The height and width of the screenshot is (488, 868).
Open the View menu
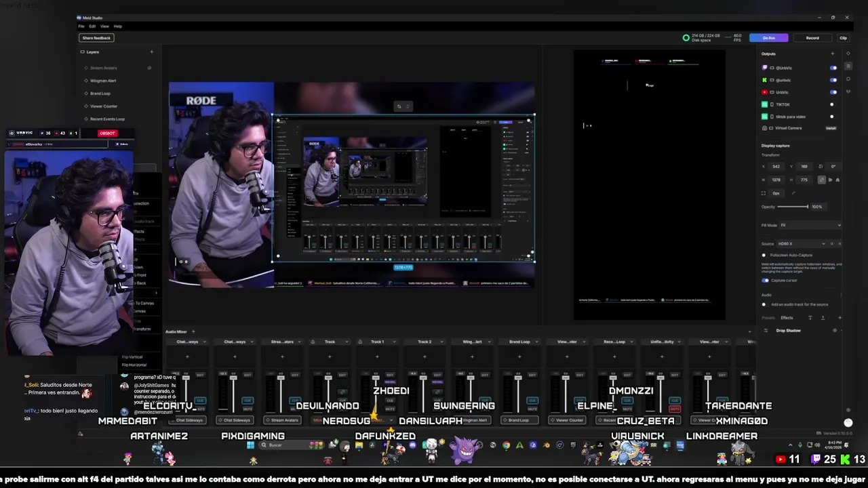coord(104,26)
